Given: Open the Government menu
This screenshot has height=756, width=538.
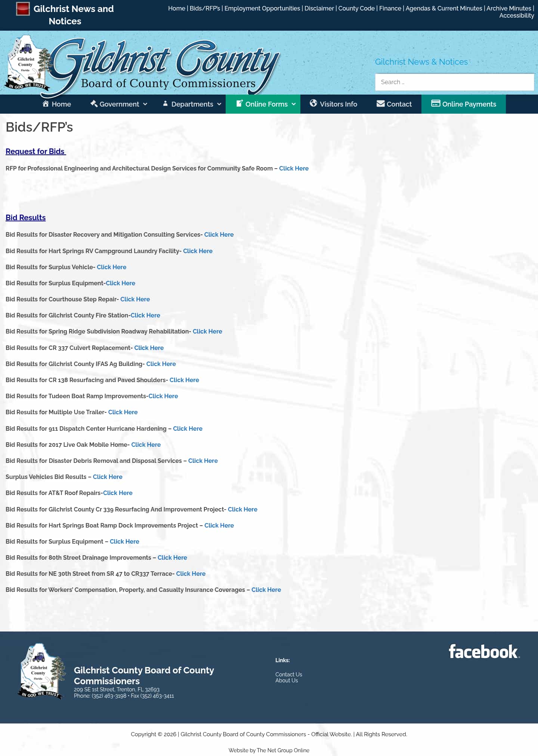Looking at the screenshot, I should pos(119,104).
